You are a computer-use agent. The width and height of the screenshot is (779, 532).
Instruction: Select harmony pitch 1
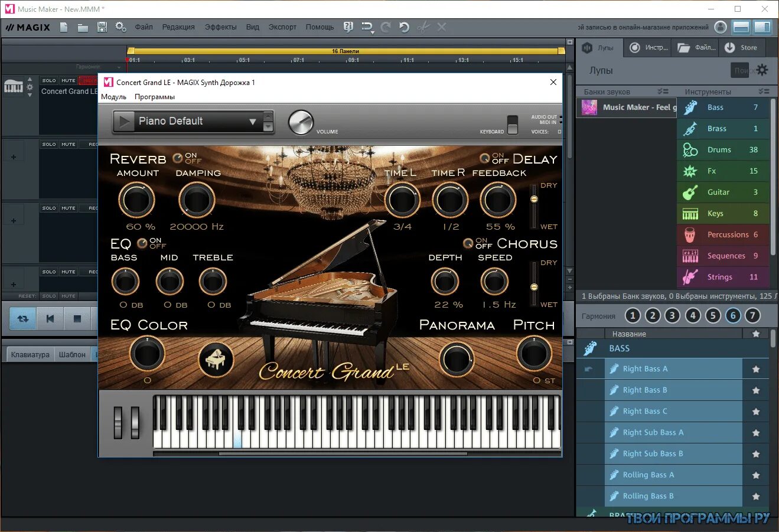pos(633,315)
